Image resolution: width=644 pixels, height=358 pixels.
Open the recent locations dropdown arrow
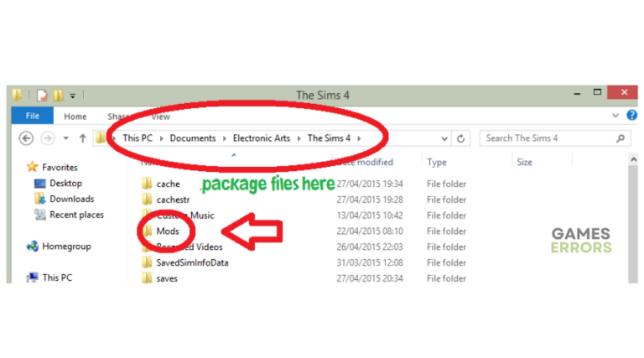(65, 138)
